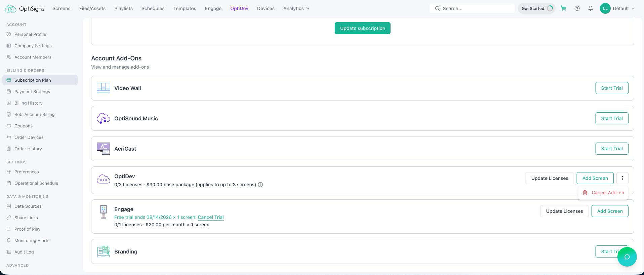Switch to the Playlists tab

(x=123, y=8)
